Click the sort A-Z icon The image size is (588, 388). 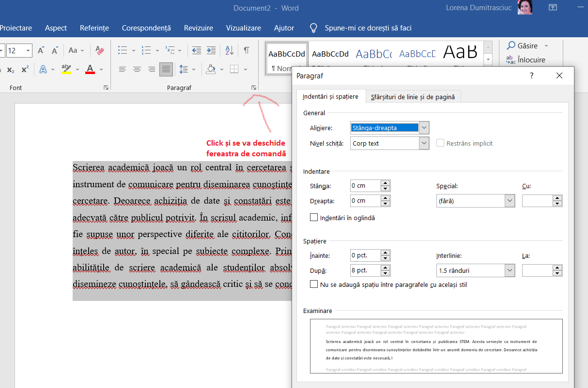230,50
